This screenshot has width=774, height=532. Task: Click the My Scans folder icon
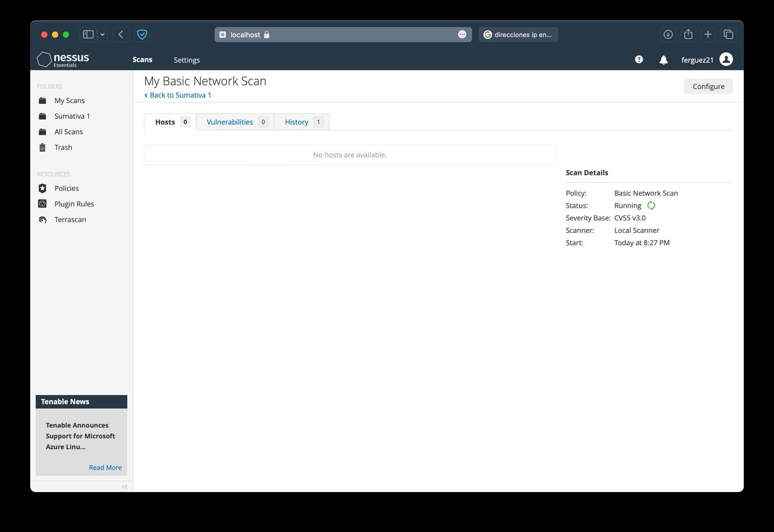click(43, 101)
